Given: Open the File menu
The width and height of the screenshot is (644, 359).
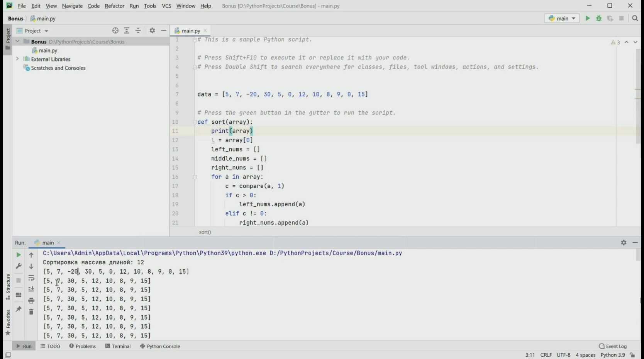Looking at the screenshot, I should 22,6.
